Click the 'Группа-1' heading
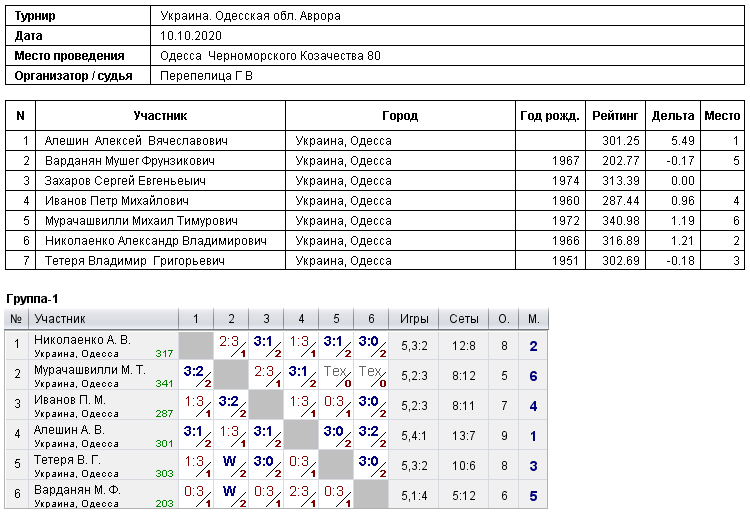750x514 pixels. 33,299
